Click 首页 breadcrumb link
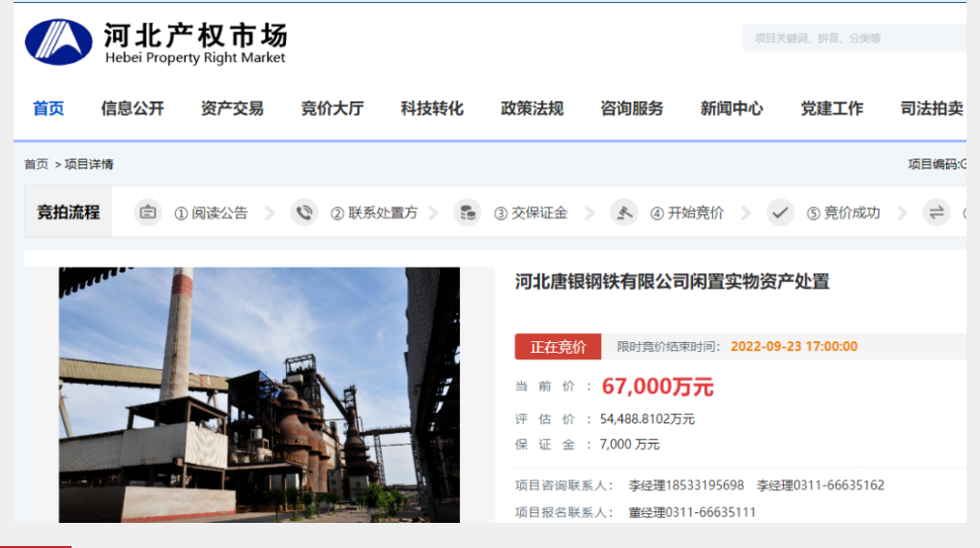Screen dimensions: 980x548 point(37,164)
